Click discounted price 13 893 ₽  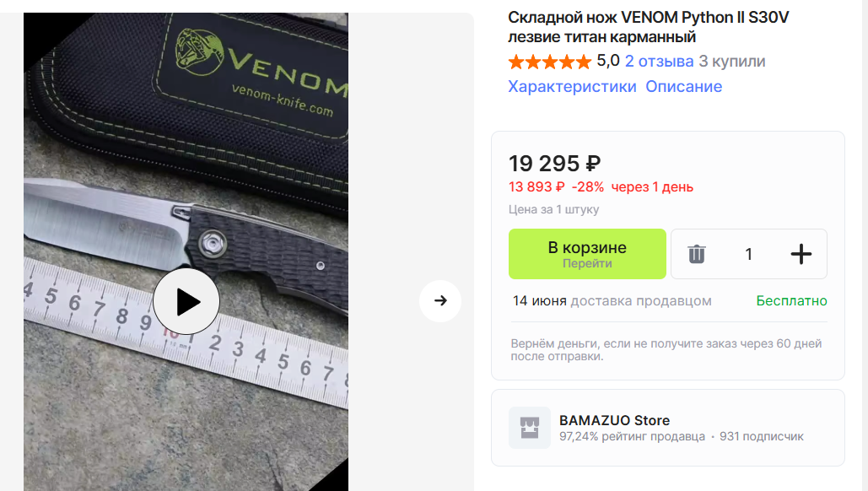pos(536,187)
